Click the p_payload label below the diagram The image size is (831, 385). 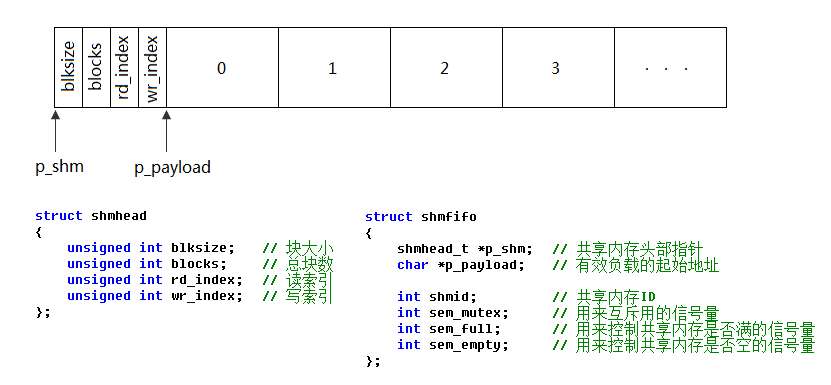tap(172, 168)
